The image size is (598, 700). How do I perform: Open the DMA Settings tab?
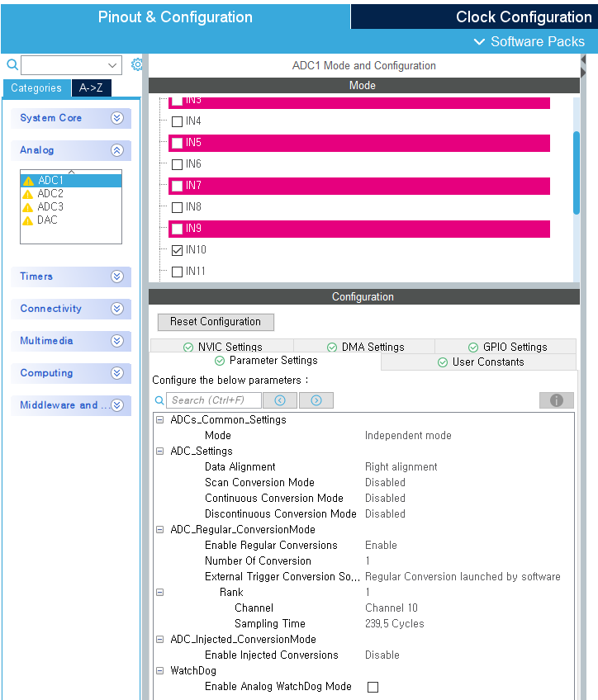365,347
